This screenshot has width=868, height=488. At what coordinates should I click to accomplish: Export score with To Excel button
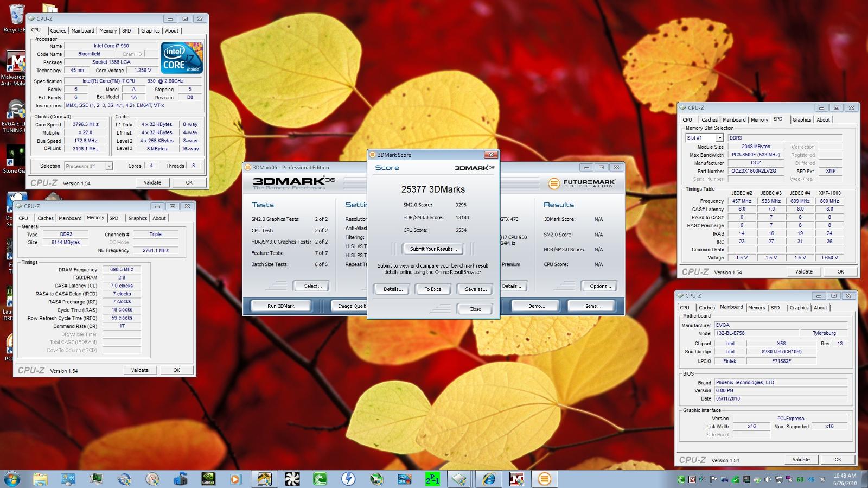pyautogui.click(x=433, y=289)
